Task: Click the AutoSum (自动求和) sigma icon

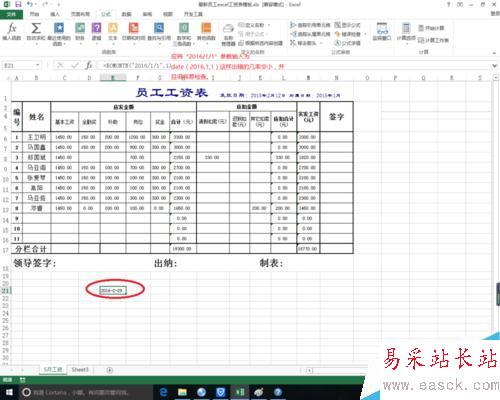Action: click(36, 29)
